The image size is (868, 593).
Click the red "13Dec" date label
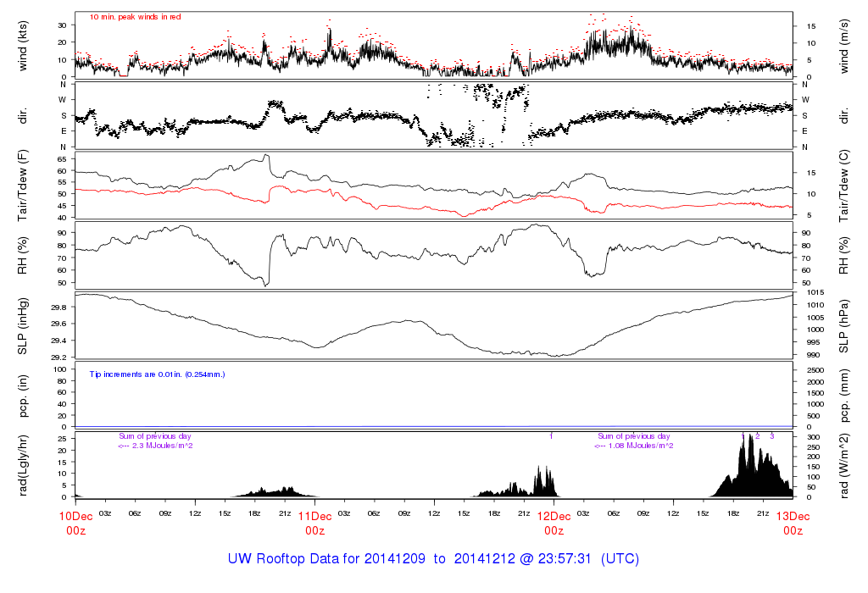[x=793, y=517]
